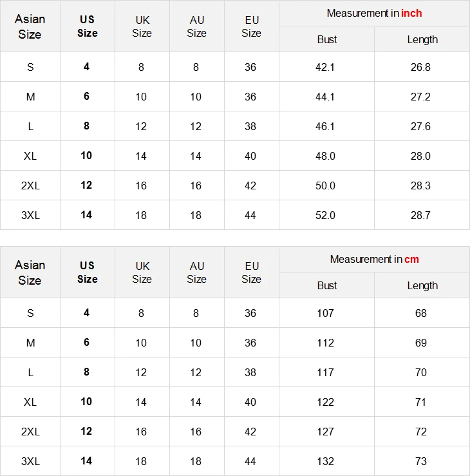Click the 48.0 bust measurement
Image resolution: width=470 pixels, height=476 pixels.
coord(326,156)
